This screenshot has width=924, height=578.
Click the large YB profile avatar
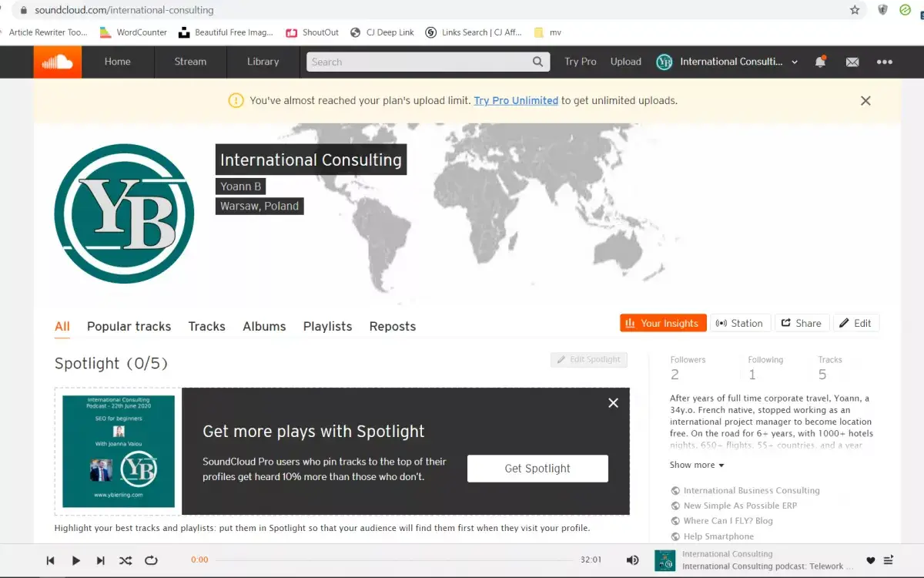(124, 213)
